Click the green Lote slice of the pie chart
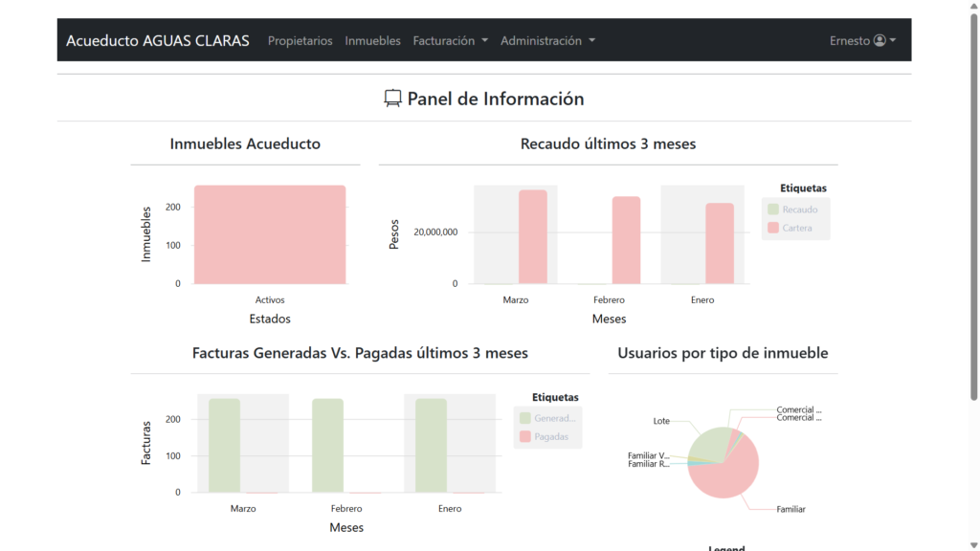Viewport: 980px width, 551px height. tap(705, 442)
